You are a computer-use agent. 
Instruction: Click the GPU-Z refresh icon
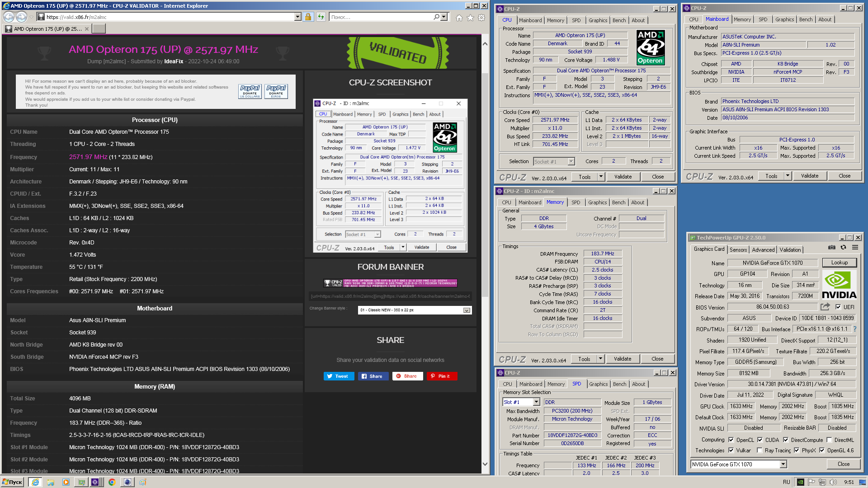[x=843, y=248]
